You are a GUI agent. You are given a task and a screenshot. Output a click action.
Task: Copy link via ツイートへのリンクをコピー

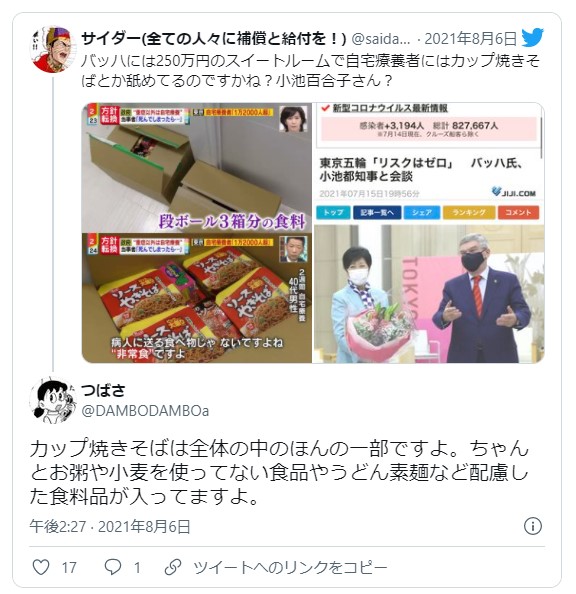pos(290,567)
